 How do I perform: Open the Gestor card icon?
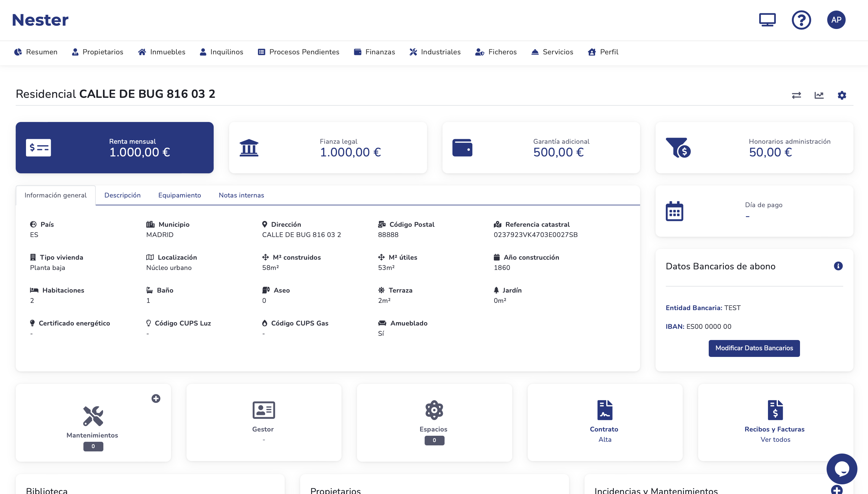pyautogui.click(x=263, y=410)
